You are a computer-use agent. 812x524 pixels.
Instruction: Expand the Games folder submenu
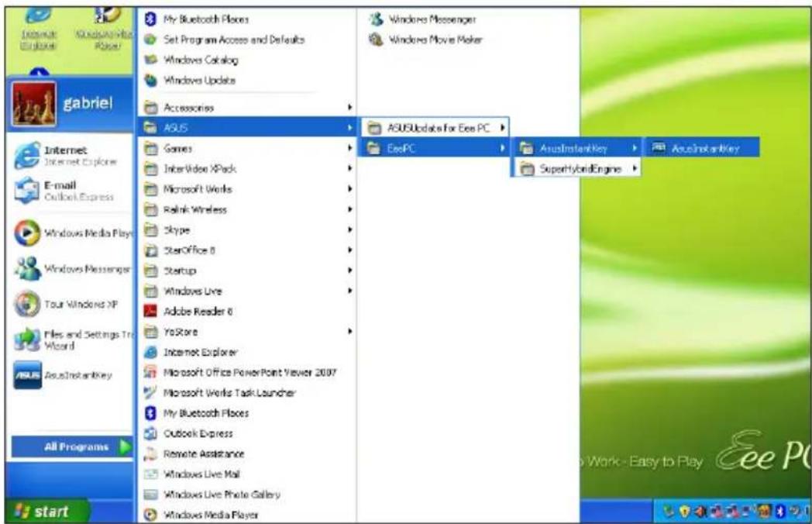pyautogui.click(x=247, y=148)
